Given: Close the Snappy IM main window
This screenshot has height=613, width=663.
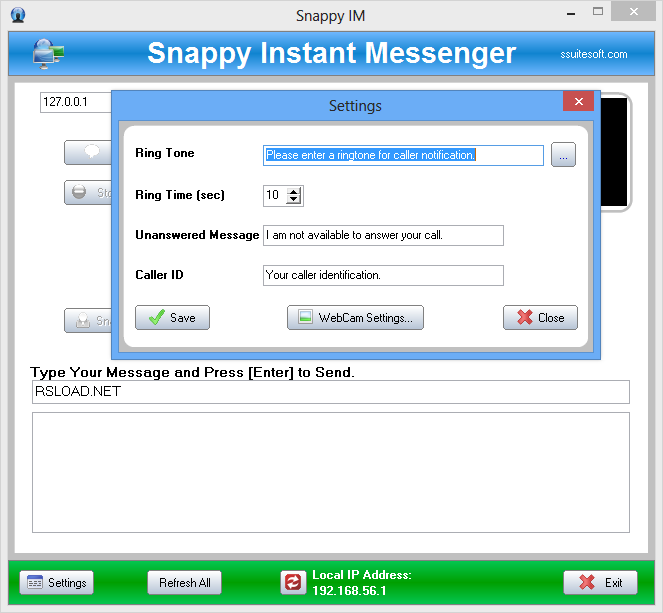Looking at the screenshot, I should coord(633,12).
